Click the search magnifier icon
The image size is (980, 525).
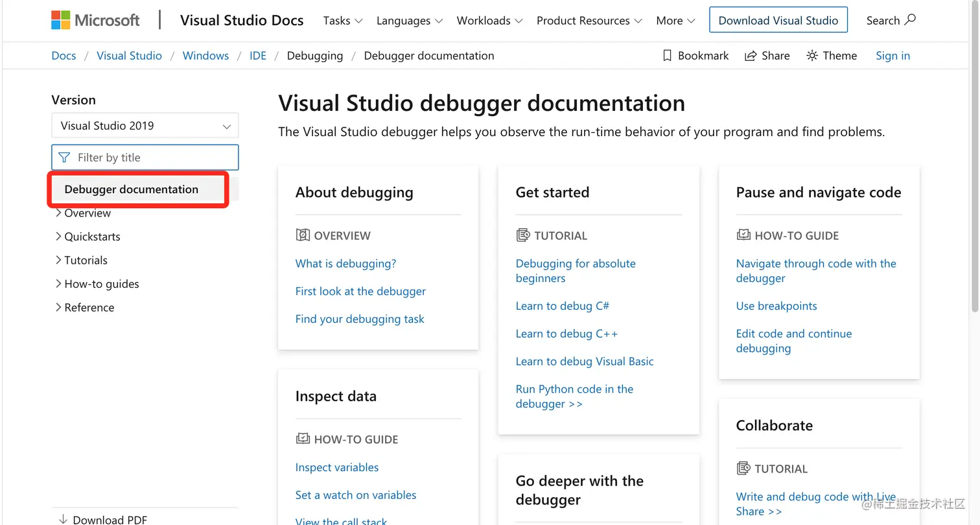pos(910,19)
